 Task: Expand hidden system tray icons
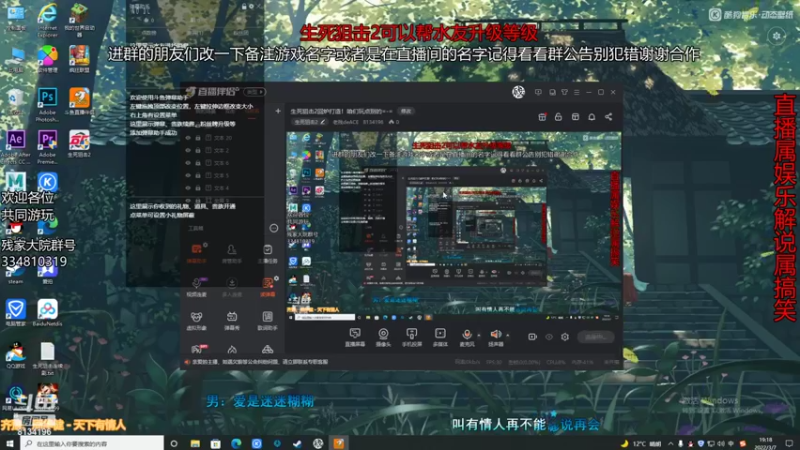click(670, 443)
